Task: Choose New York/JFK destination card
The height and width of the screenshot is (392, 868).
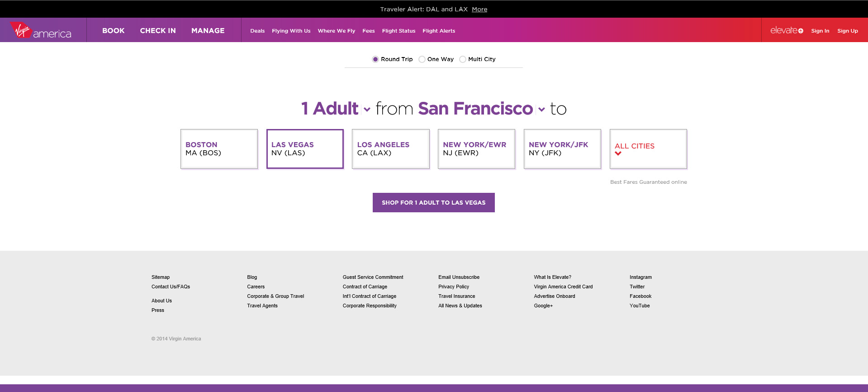Action: click(x=562, y=149)
